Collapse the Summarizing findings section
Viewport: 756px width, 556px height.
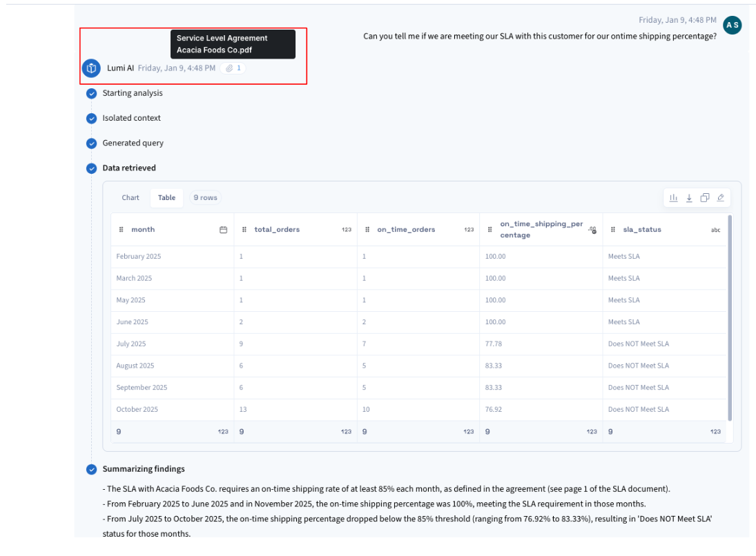point(144,469)
